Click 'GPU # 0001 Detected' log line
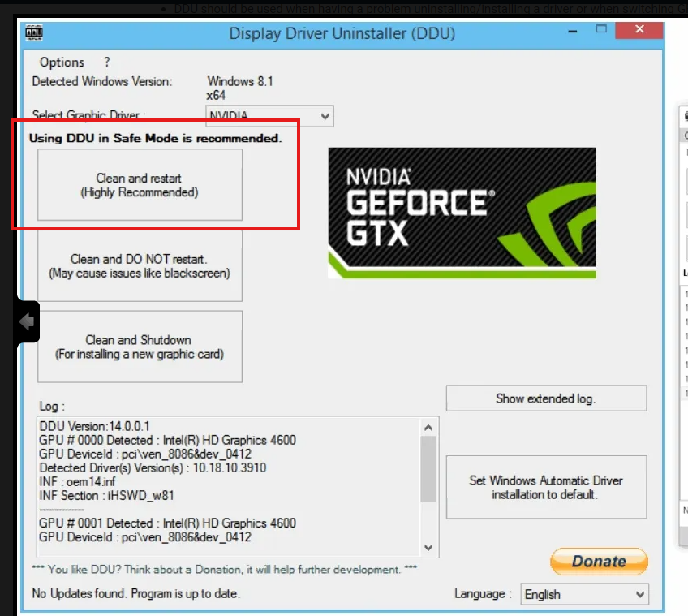The width and height of the screenshot is (688, 616). tap(168, 523)
